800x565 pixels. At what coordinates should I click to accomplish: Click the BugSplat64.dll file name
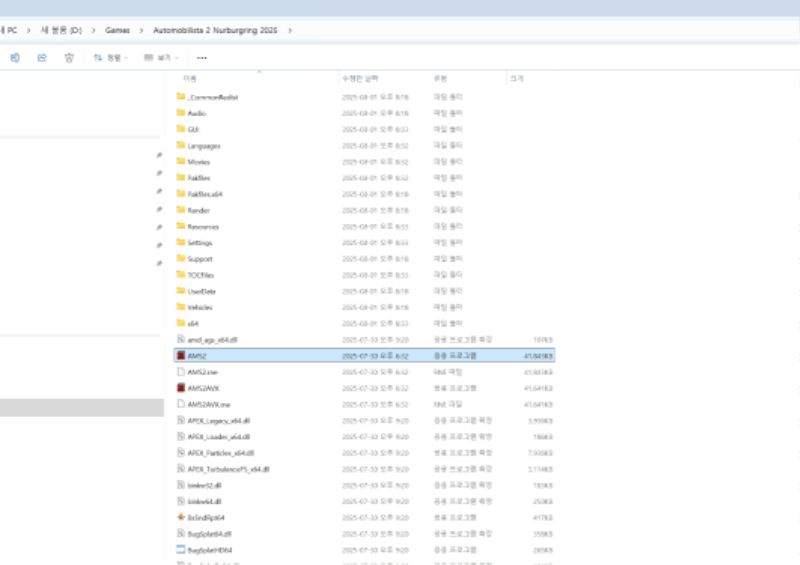209,534
